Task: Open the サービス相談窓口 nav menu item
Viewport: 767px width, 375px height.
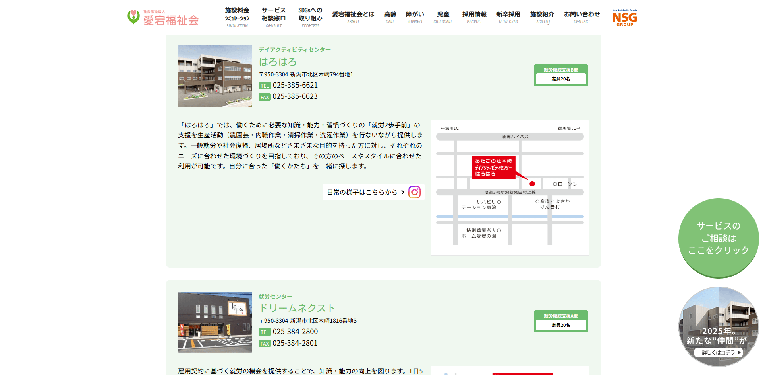Action: pos(273,18)
